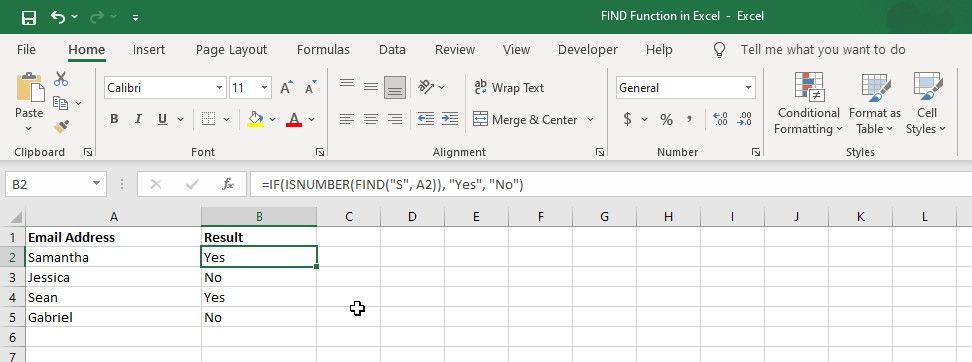Select Align Left icon

click(x=347, y=119)
